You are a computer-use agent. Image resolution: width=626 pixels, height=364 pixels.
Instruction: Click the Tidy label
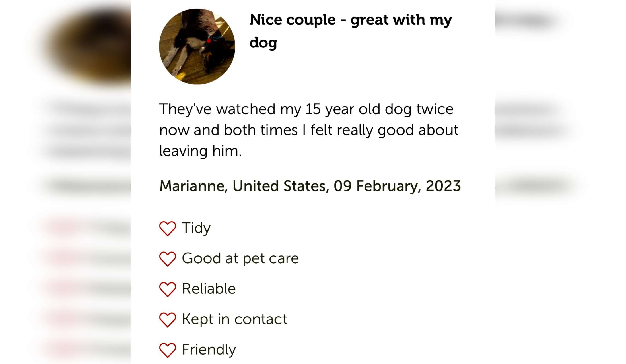[196, 228]
